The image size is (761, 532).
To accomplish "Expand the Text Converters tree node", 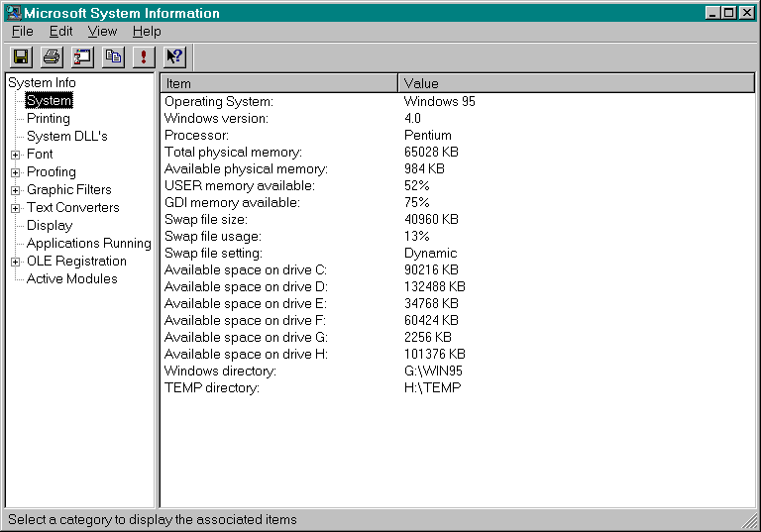I will click(16, 208).
